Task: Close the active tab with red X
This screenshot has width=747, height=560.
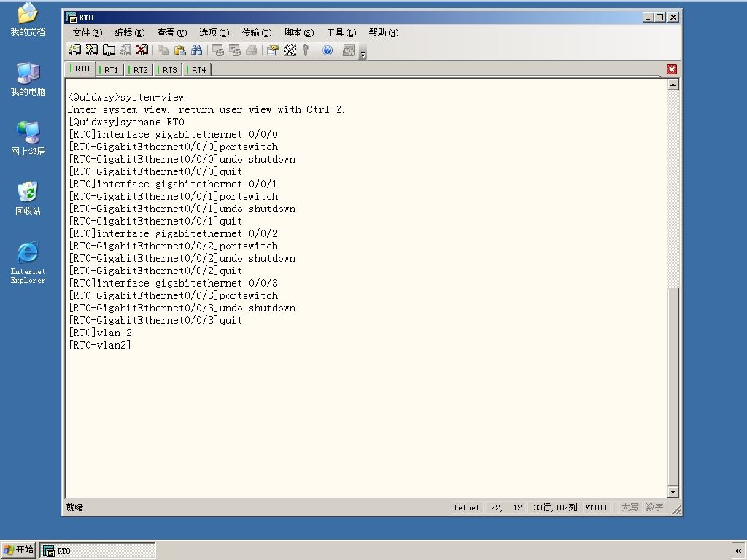Action: pos(672,69)
